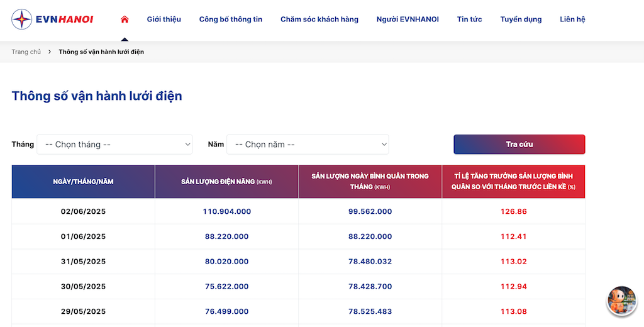Select the 110.904.000 output value cell
The image size is (644, 327).
pyautogui.click(x=226, y=211)
